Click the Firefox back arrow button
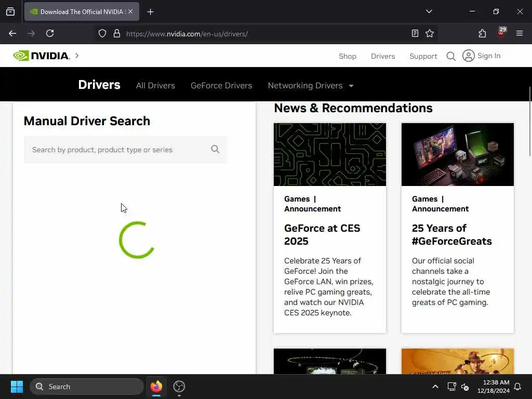The width and height of the screenshot is (532, 399). click(x=12, y=33)
